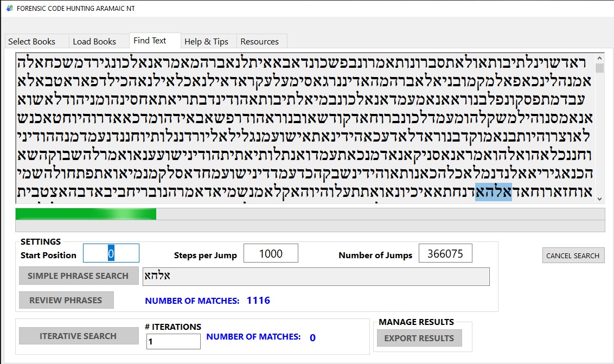Click the Number of Jumps field
The image size is (614, 364).
(x=445, y=253)
